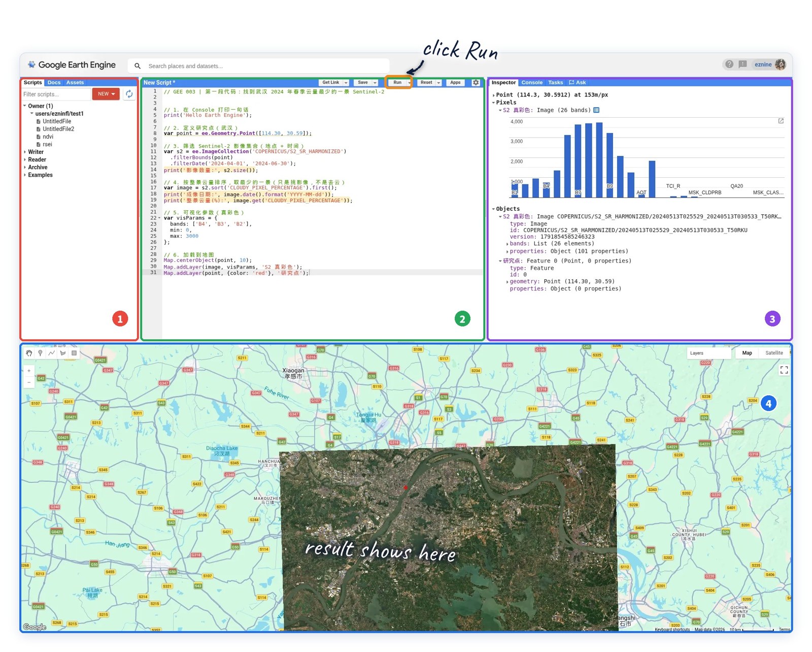Viewport: 812px width, 652px height.
Task: Click the Apps button
Action: (455, 82)
